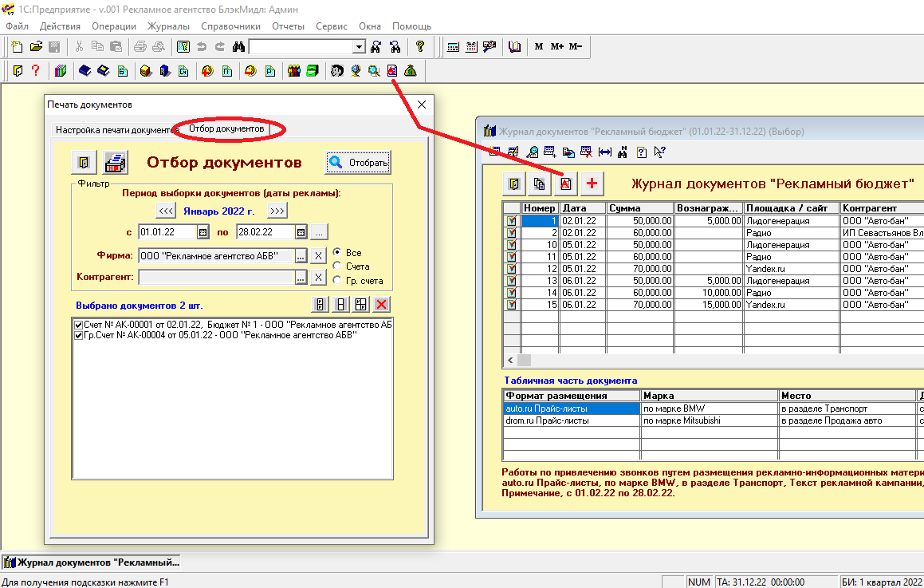Click the по марке BMW cell
This screenshot has height=588, width=924.
coord(709,408)
